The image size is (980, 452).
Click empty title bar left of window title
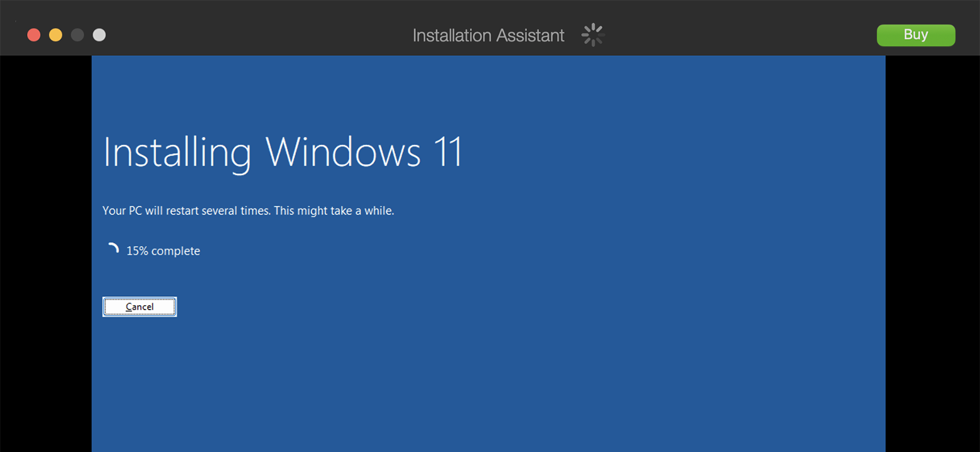coord(251,35)
